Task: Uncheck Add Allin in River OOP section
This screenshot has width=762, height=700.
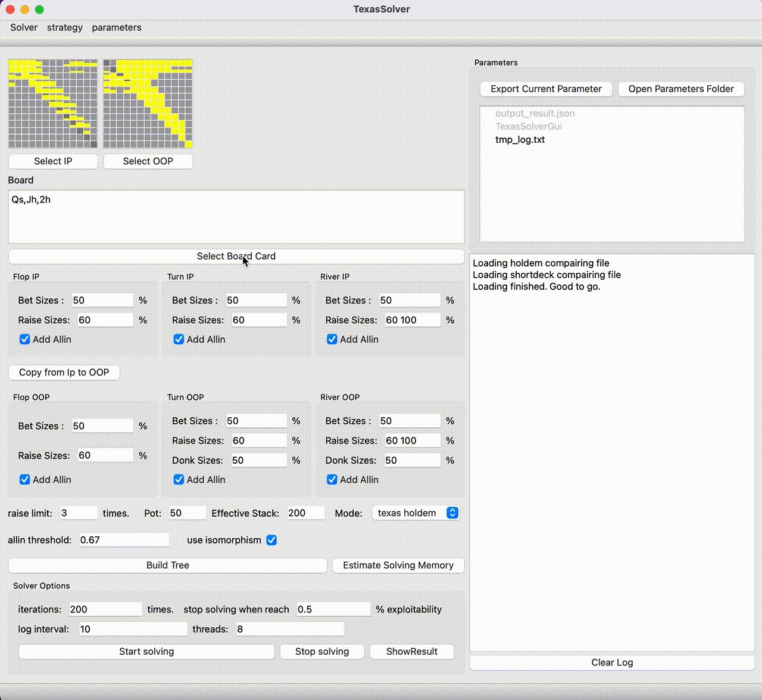Action: click(x=332, y=479)
